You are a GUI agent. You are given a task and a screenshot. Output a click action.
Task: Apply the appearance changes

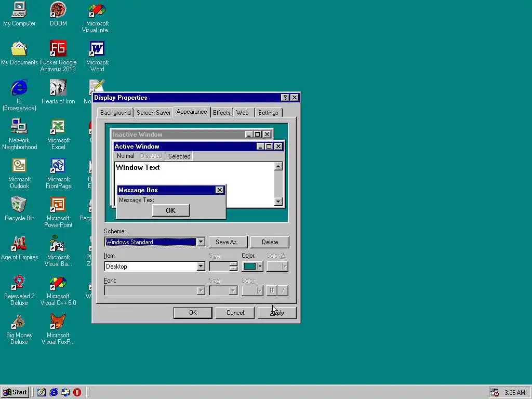coord(277,313)
